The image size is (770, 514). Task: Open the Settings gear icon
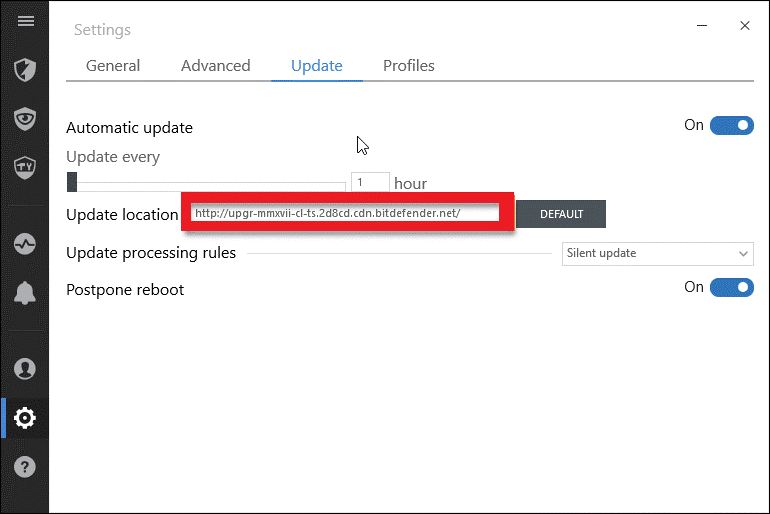click(x=25, y=418)
